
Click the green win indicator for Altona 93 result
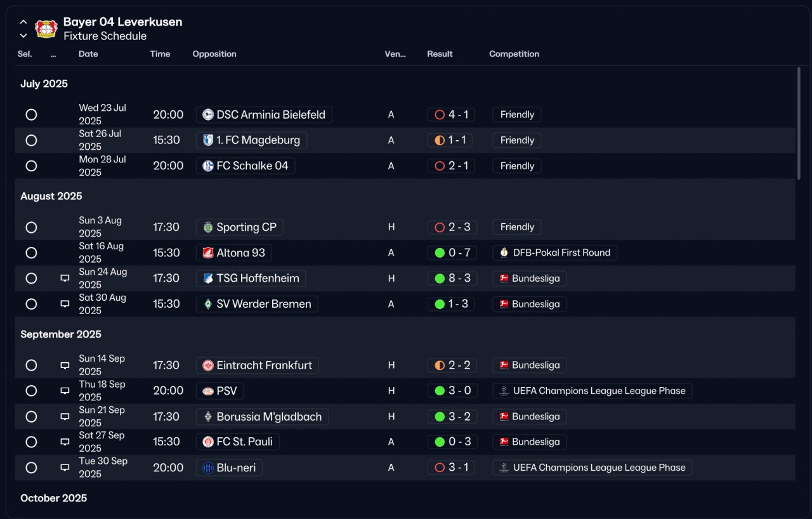pyautogui.click(x=440, y=253)
